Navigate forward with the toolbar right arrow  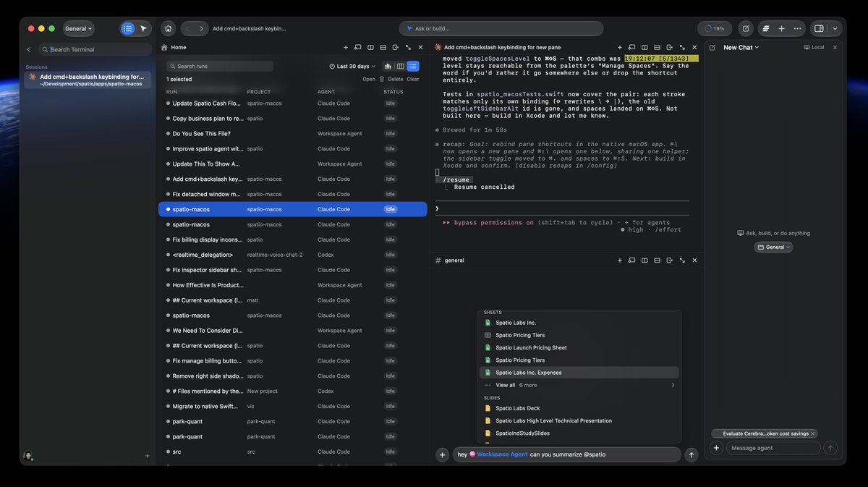[x=202, y=29]
